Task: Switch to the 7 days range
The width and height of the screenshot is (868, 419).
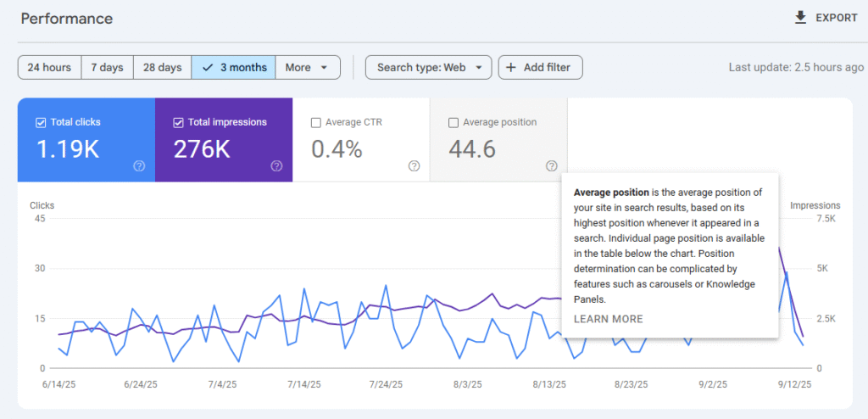Action: click(x=107, y=68)
